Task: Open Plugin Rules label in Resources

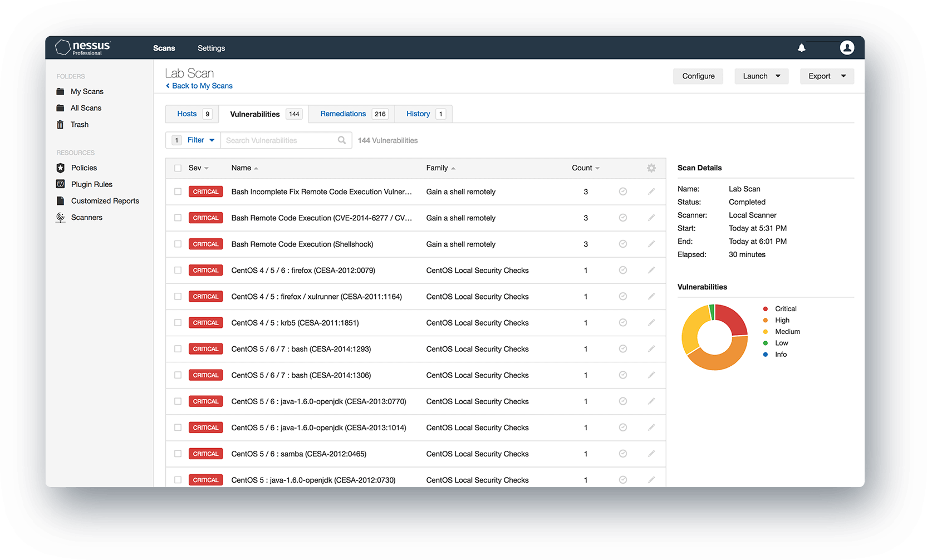Action: tap(92, 184)
